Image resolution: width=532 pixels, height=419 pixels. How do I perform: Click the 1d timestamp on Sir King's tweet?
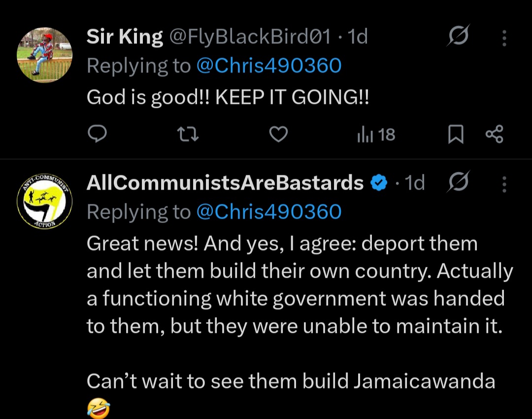(358, 37)
